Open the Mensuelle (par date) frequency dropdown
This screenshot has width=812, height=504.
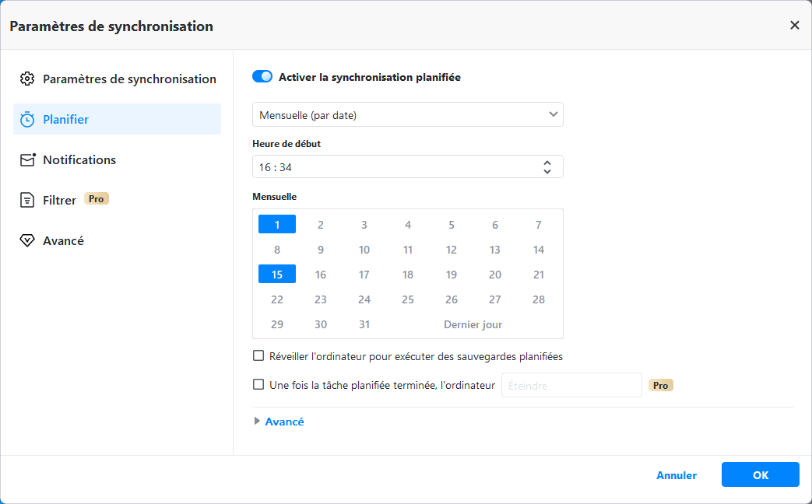[x=407, y=114]
